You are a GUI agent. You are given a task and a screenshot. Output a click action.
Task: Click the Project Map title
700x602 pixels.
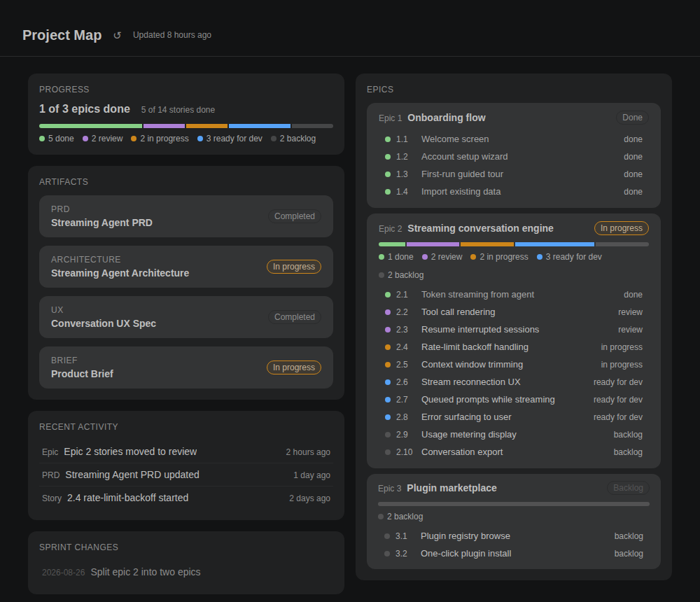pyautogui.click(x=62, y=35)
